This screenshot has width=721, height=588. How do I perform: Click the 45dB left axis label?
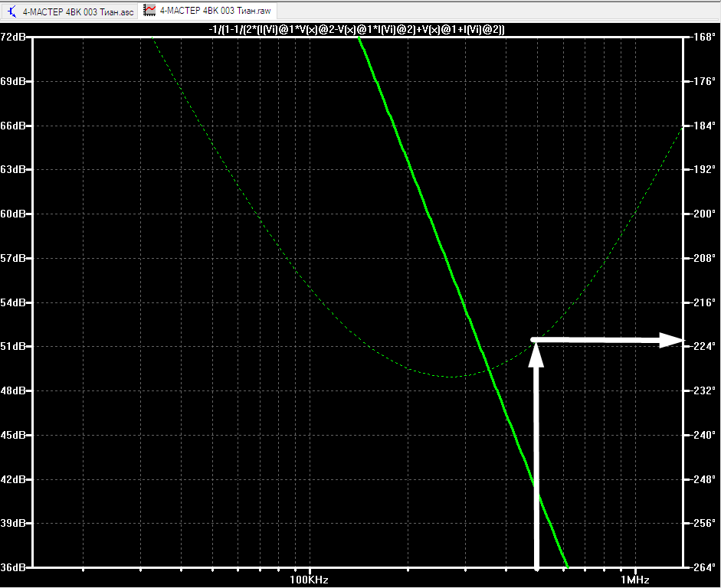coord(13,435)
